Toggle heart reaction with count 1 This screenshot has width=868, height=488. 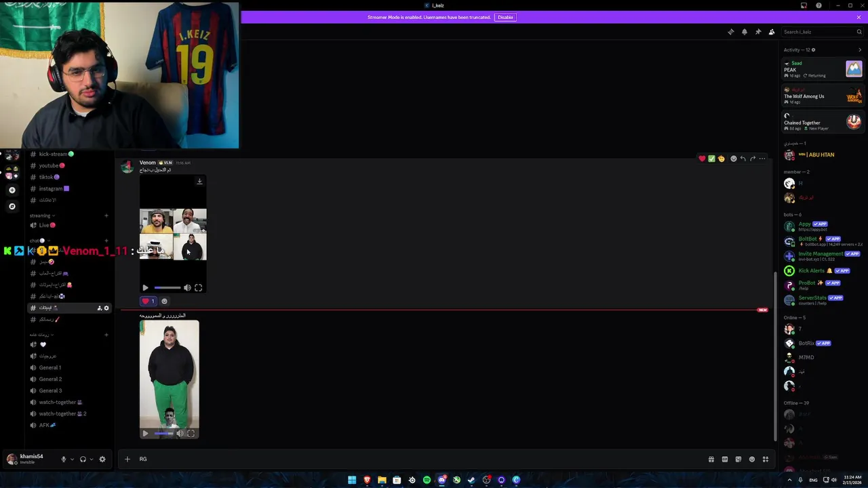[148, 301]
